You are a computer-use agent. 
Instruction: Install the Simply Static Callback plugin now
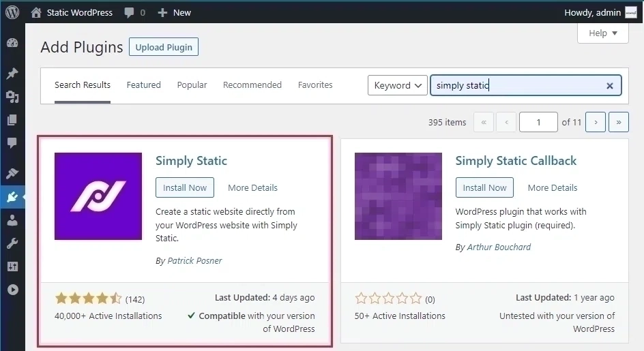(x=484, y=187)
